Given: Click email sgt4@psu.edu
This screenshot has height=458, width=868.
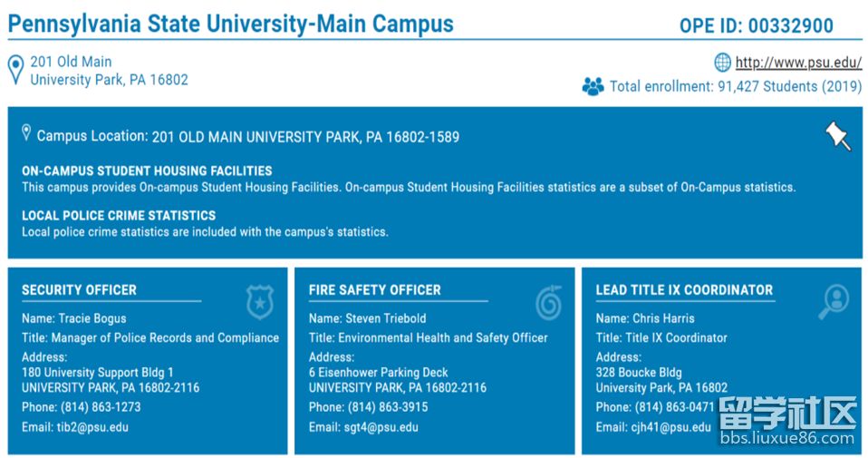Looking at the screenshot, I should tap(381, 427).
